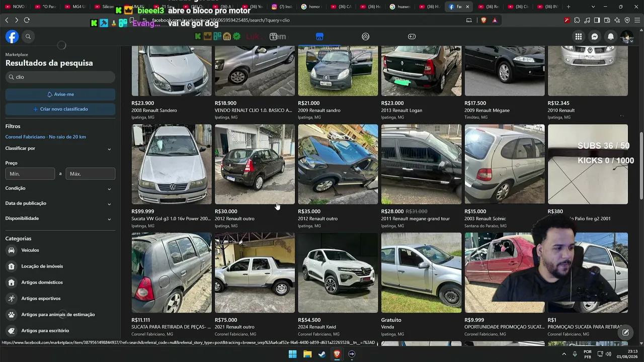Image resolution: width=644 pixels, height=362 pixels.
Task: Select the pet supplies paw icon
Action: click(12, 315)
